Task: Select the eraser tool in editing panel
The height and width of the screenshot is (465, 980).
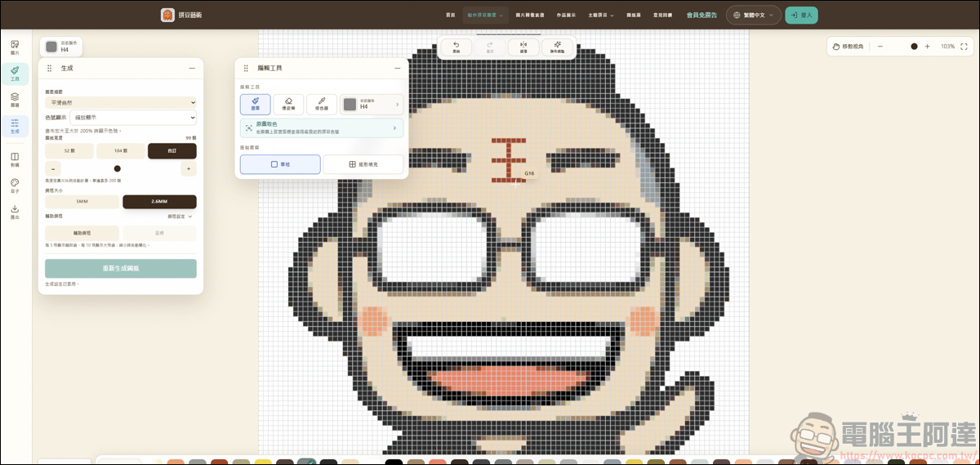Action: 288,104
